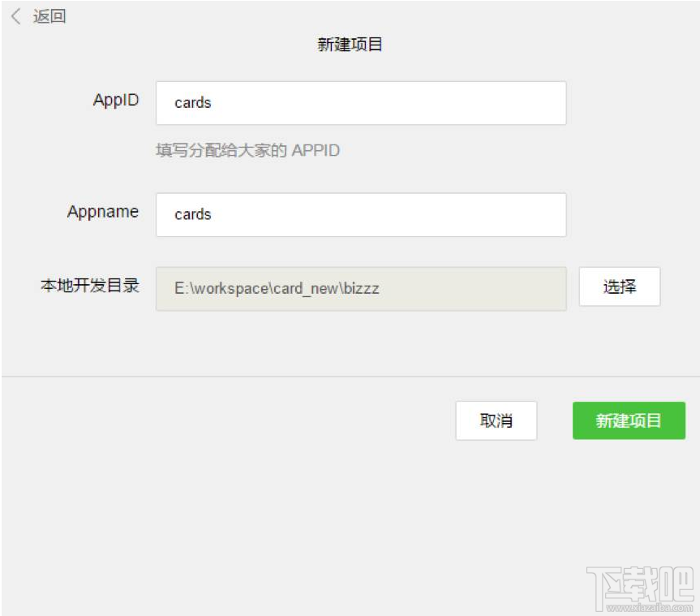Focus the Appname input field
The image size is (700, 616).
click(361, 215)
